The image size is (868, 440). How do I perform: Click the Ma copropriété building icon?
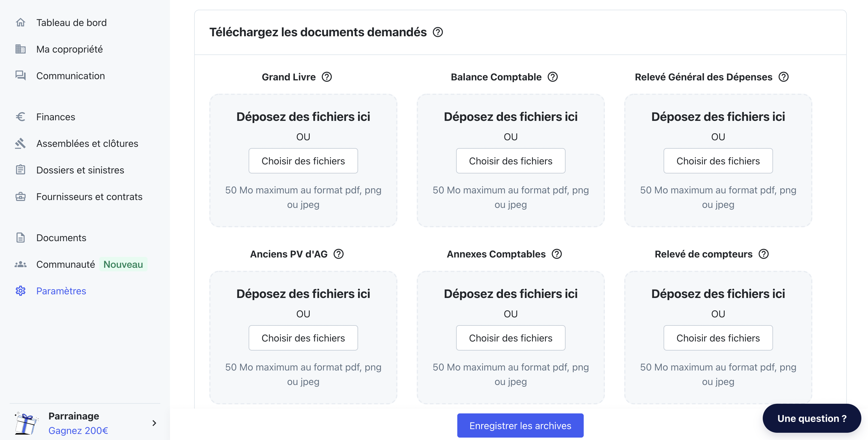click(x=21, y=49)
